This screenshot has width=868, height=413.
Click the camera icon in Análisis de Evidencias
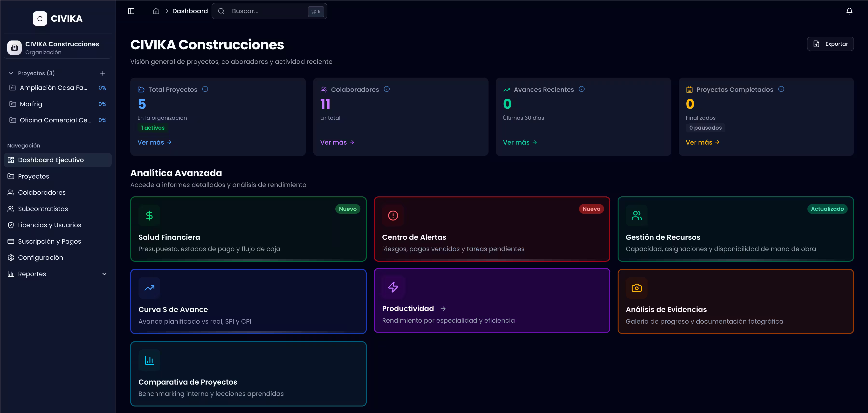click(x=636, y=287)
